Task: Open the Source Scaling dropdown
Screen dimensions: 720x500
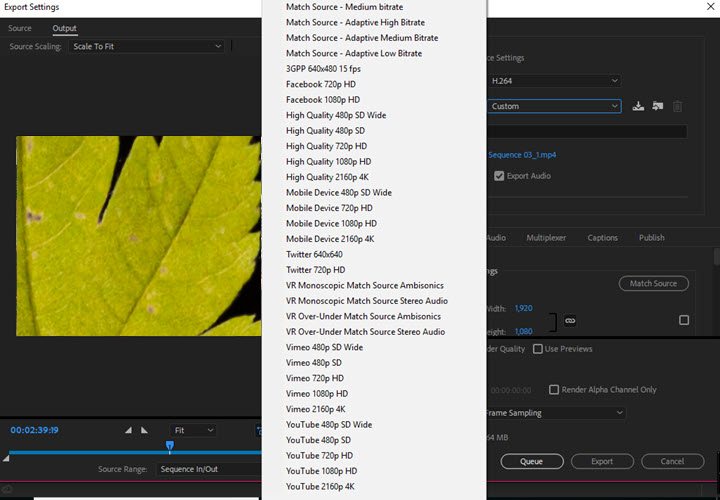Action: (x=146, y=46)
